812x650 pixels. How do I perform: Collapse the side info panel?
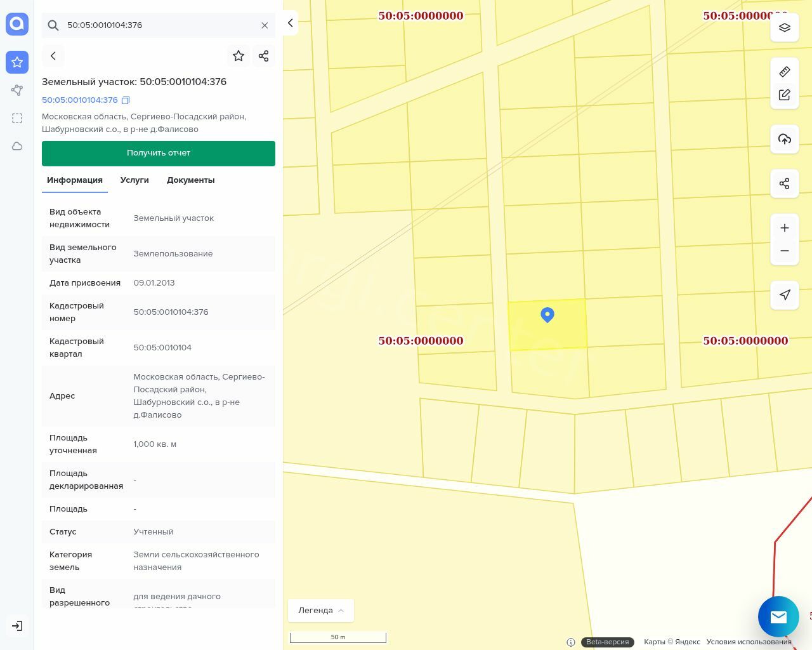[290, 23]
